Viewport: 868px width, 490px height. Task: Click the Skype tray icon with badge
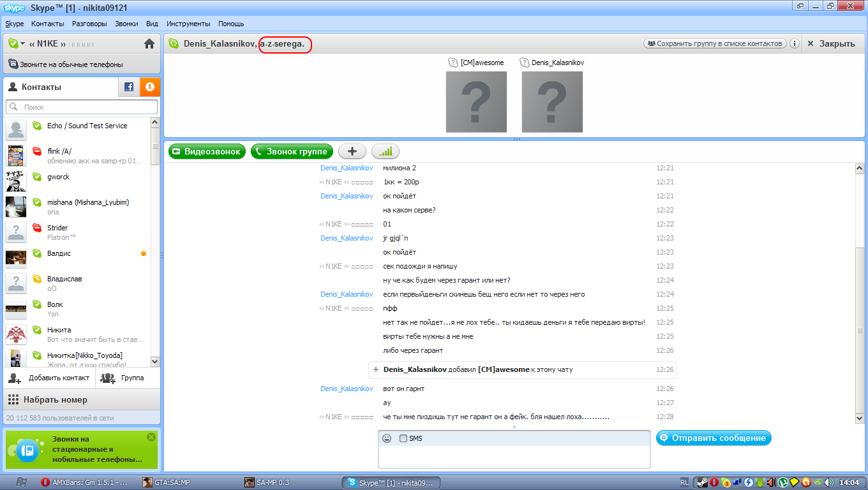726,482
